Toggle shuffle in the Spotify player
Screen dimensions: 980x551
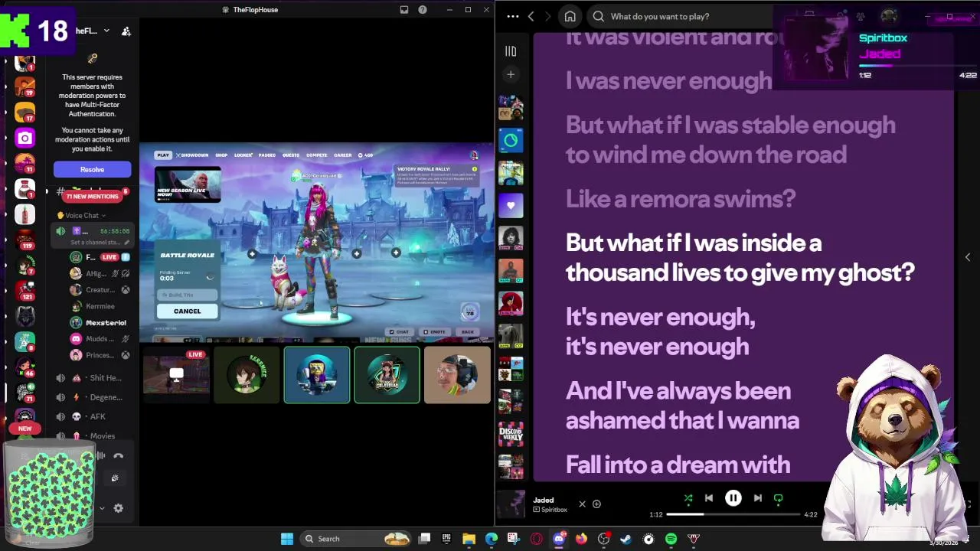point(688,498)
